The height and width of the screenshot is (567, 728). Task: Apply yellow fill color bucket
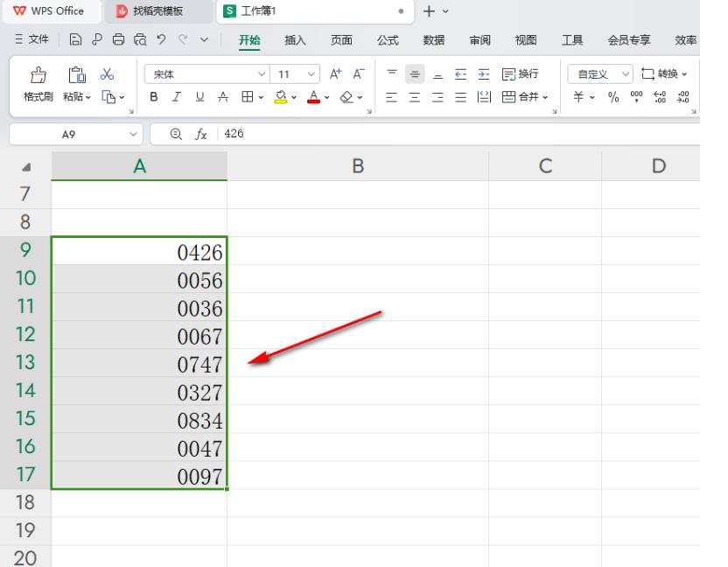pos(280,97)
